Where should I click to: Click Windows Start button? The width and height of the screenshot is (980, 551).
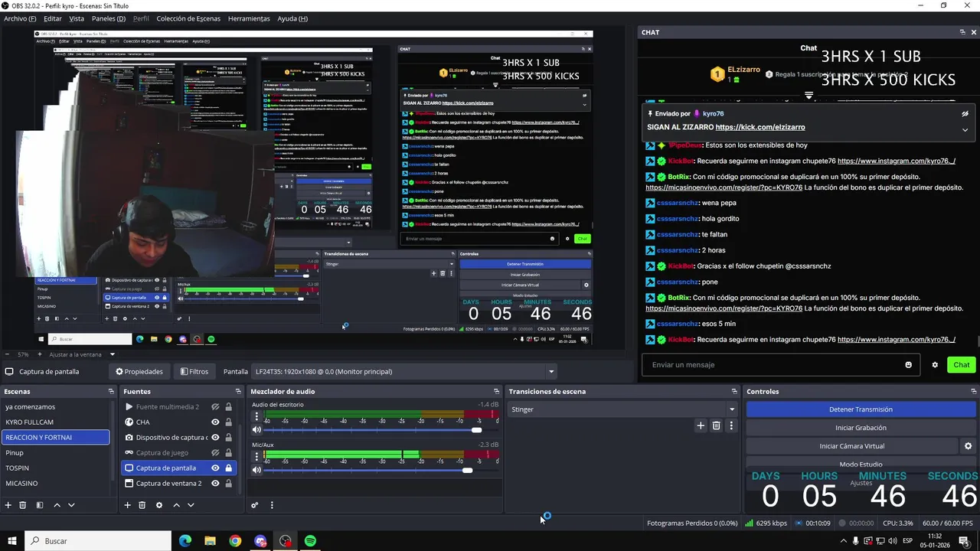pyautogui.click(x=12, y=541)
